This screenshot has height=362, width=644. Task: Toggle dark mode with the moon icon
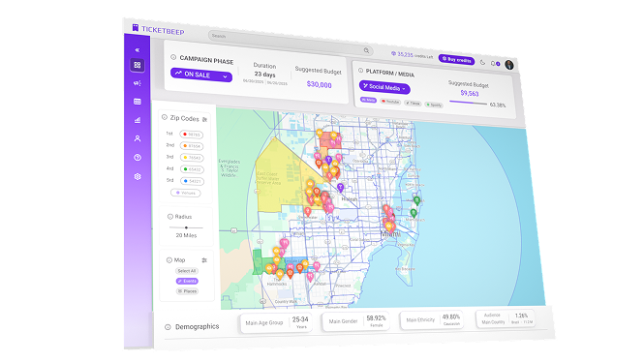click(482, 62)
